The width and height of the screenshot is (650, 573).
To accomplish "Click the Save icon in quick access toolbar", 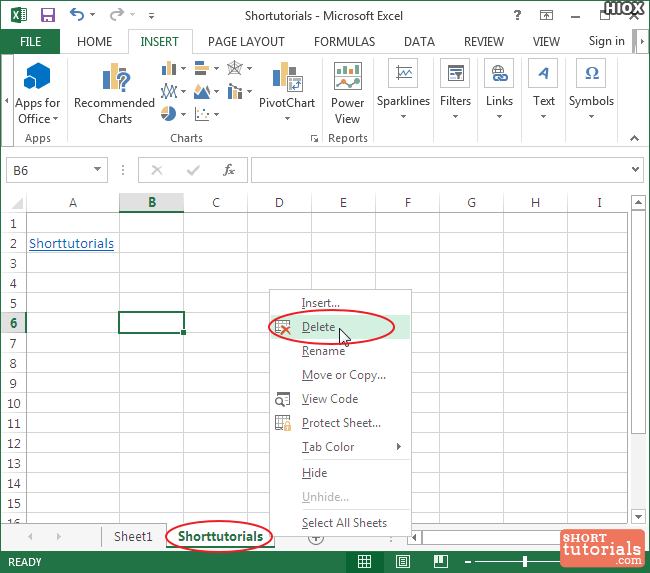I will click(x=48, y=15).
